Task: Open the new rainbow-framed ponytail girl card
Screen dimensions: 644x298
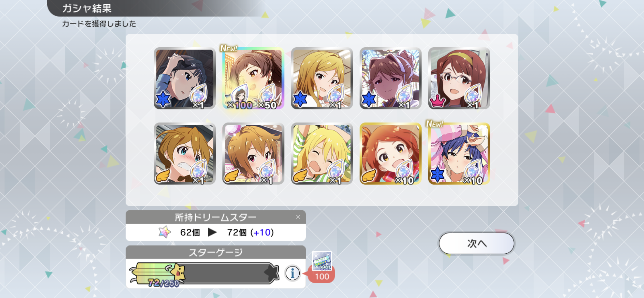Action: point(253,78)
